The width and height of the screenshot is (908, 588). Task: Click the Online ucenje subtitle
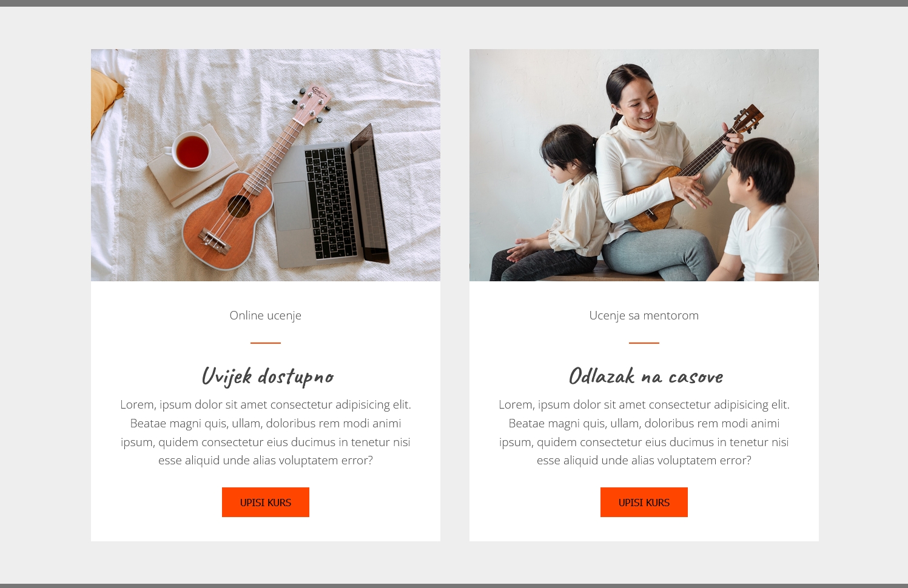point(266,315)
